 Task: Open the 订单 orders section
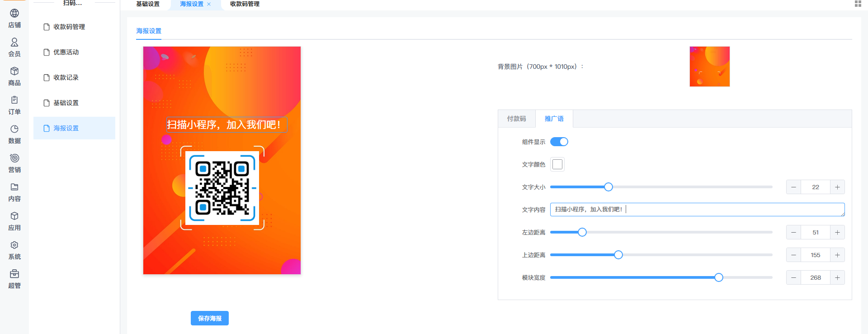14,105
